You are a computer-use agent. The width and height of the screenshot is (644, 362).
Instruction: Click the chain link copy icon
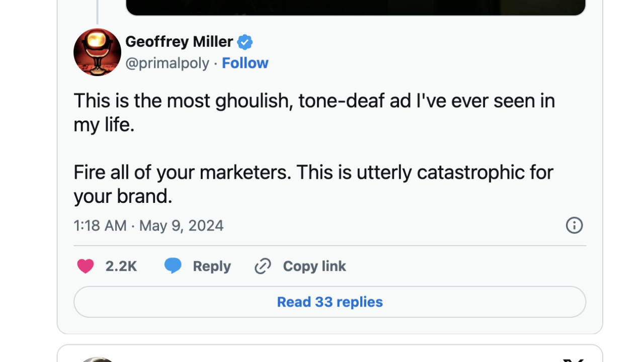click(x=263, y=266)
